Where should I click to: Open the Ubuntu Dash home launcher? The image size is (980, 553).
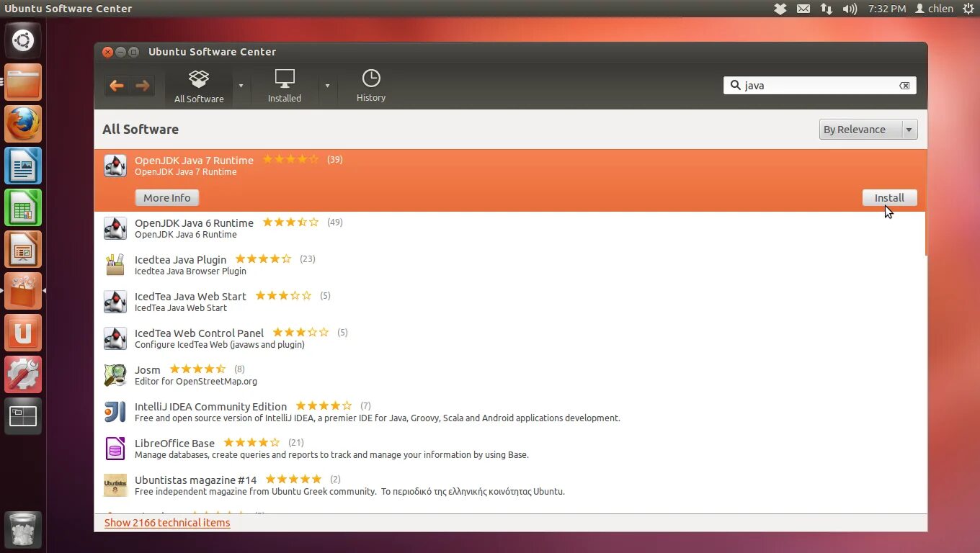point(23,40)
